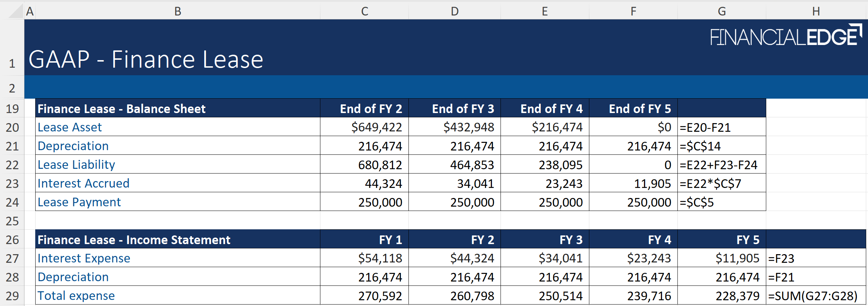
Task: Select row header 19
Action: 13,108
